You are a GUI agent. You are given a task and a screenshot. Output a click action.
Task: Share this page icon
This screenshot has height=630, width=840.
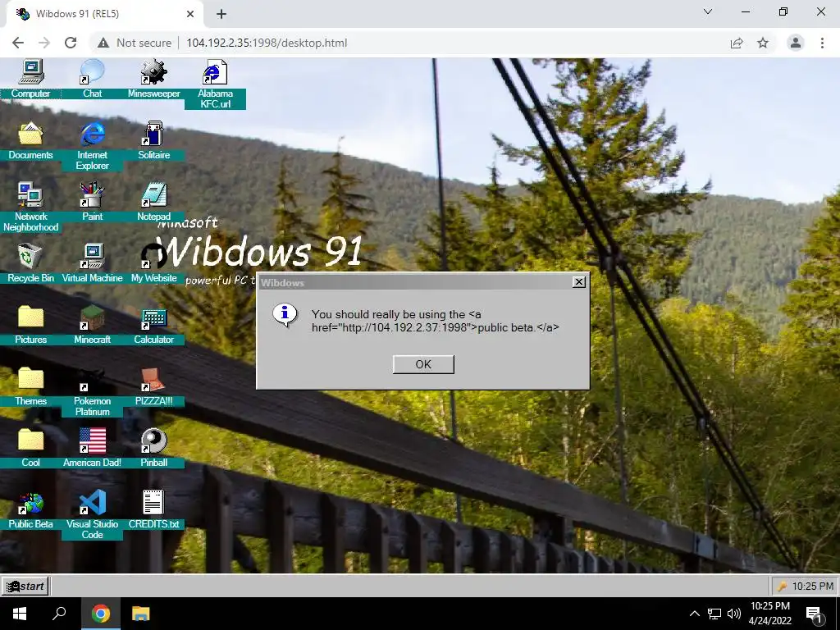click(x=737, y=43)
